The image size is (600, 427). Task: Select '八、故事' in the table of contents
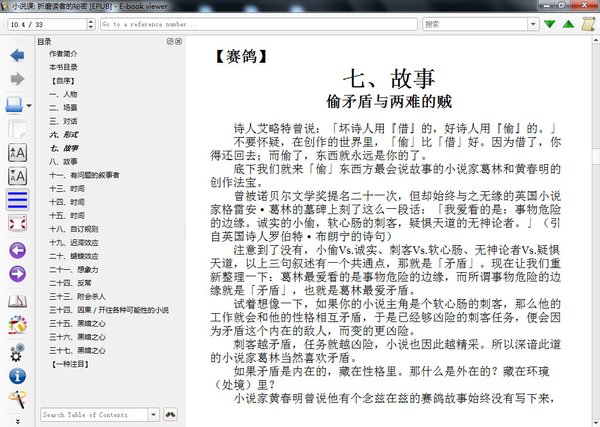(x=63, y=160)
